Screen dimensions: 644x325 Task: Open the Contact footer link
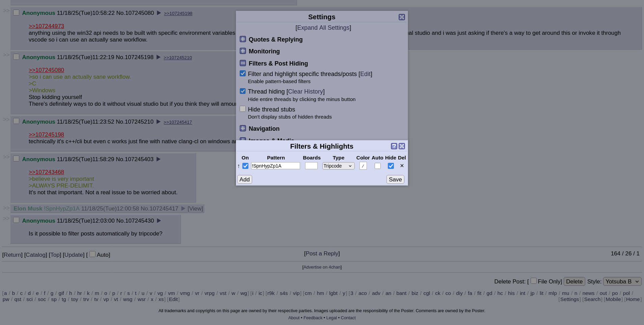[348, 318]
